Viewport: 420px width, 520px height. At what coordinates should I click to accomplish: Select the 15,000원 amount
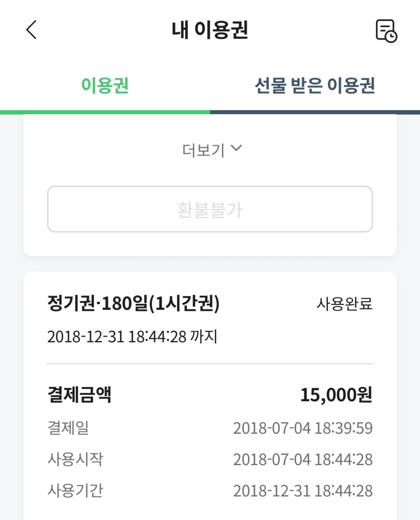[x=336, y=395]
